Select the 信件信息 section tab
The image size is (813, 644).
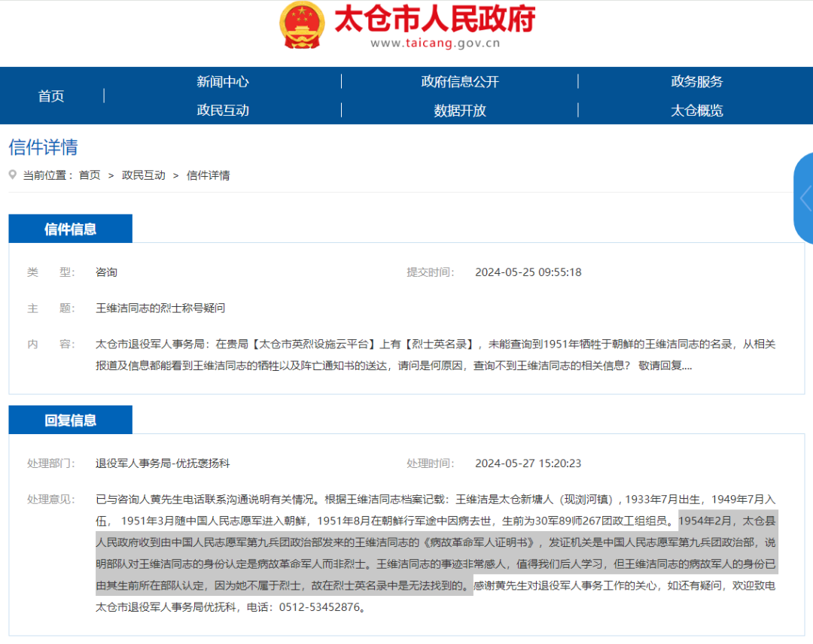pos(71,229)
